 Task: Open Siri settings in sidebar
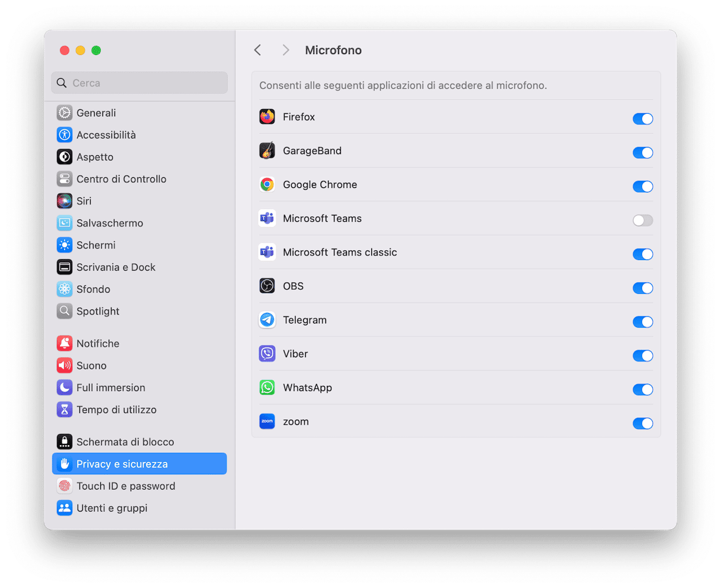coord(84,201)
